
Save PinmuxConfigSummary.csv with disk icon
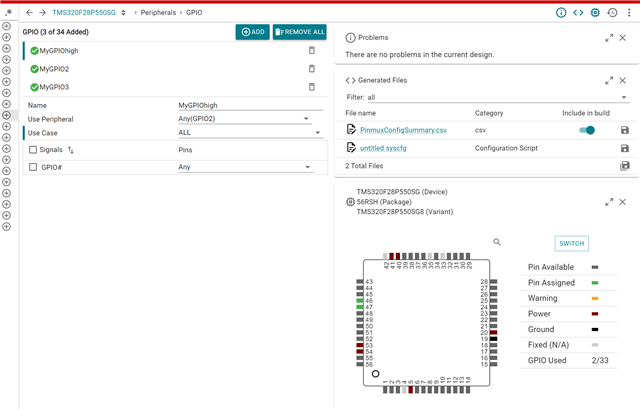tap(624, 130)
